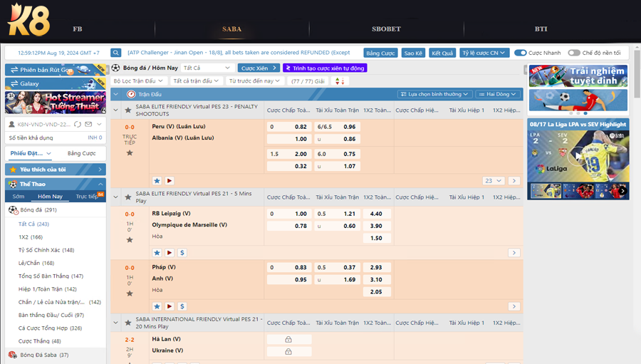Viewport: 641px width, 364px height.
Task: Click the clock icon beside Trận Đấu
Action: tap(131, 94)
